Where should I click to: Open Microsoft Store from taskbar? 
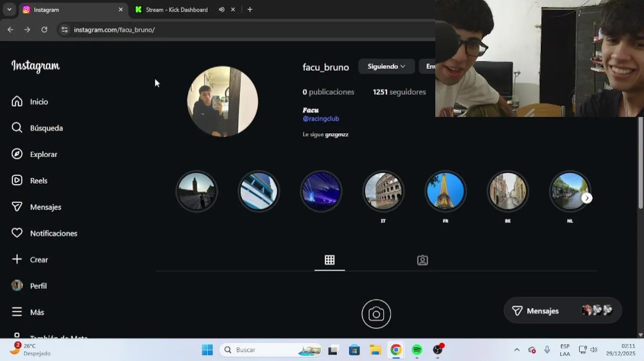pyautogui.click(x=354, y=349)
